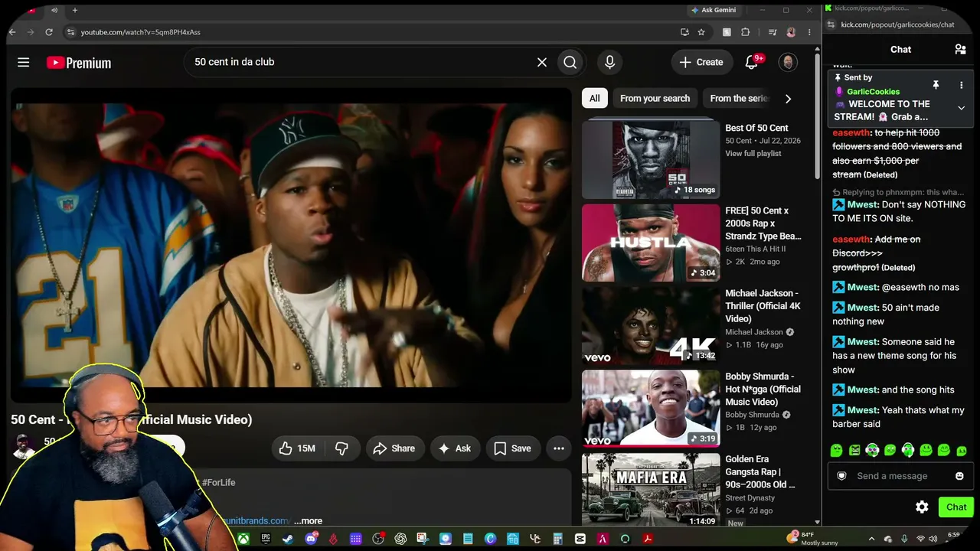Open the Xbox app on taskbar
Viewport: 980px width, 551px height.
click(243, 539)
